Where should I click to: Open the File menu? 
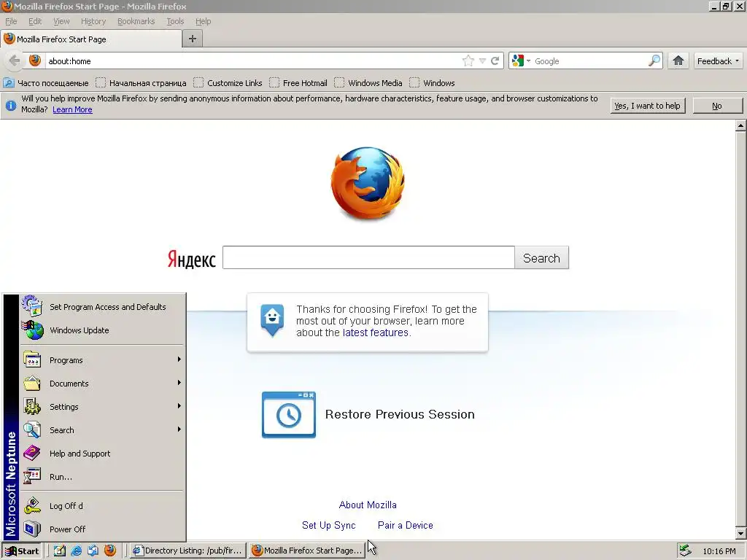click(x=11, y=21)
